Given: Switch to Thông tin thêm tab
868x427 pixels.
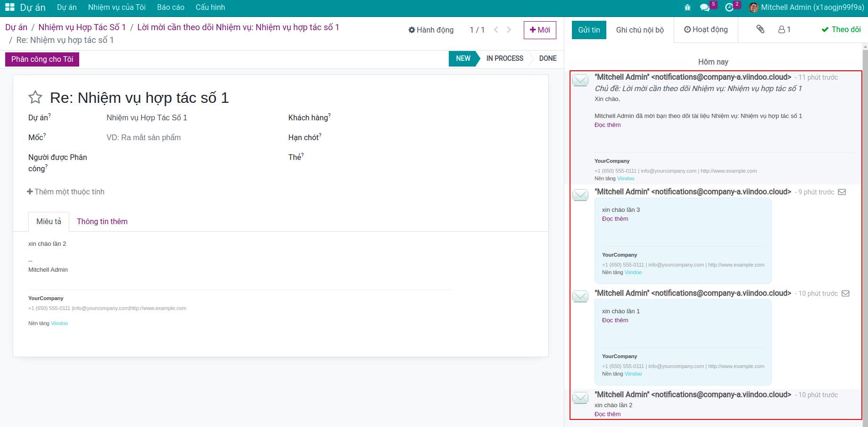Looking at the screenshot, I should 102,222.
